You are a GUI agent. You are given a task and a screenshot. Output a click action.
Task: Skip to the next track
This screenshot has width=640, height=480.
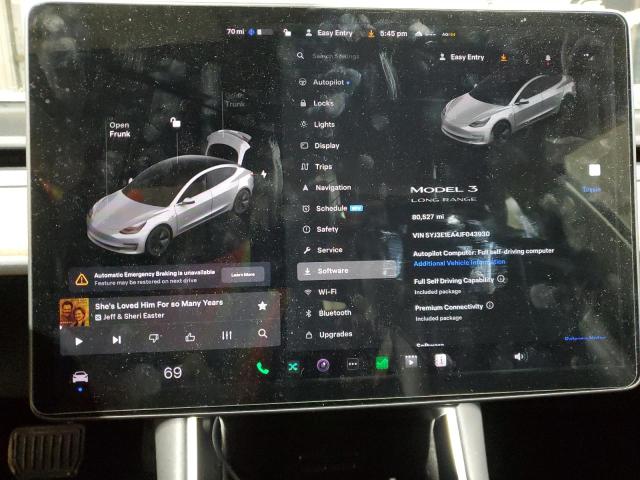(116, 340)
